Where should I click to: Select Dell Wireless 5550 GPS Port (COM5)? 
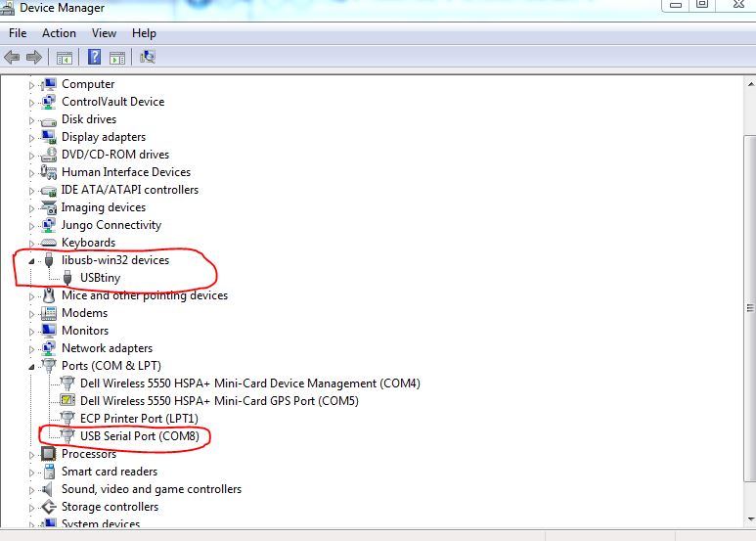[219, 401]
